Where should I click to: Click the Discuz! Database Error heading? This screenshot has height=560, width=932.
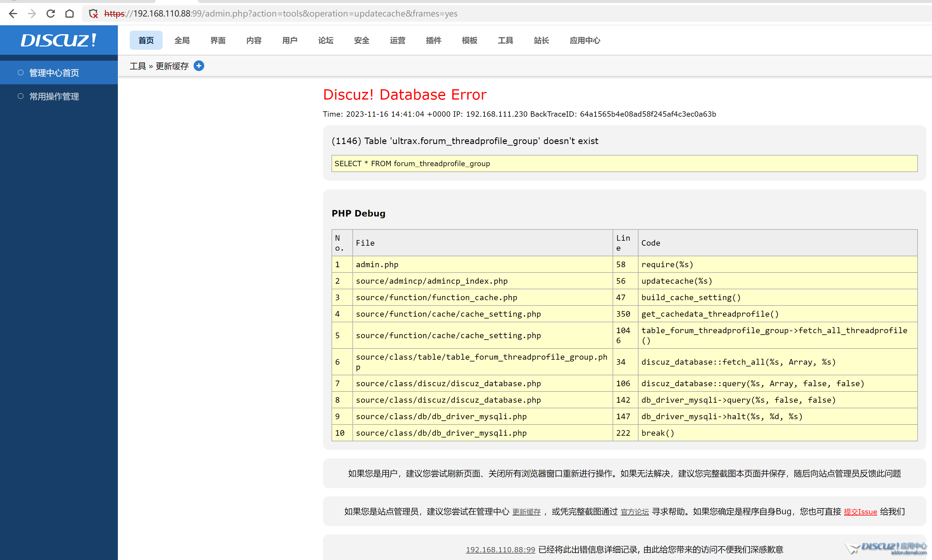pos(405,94)
